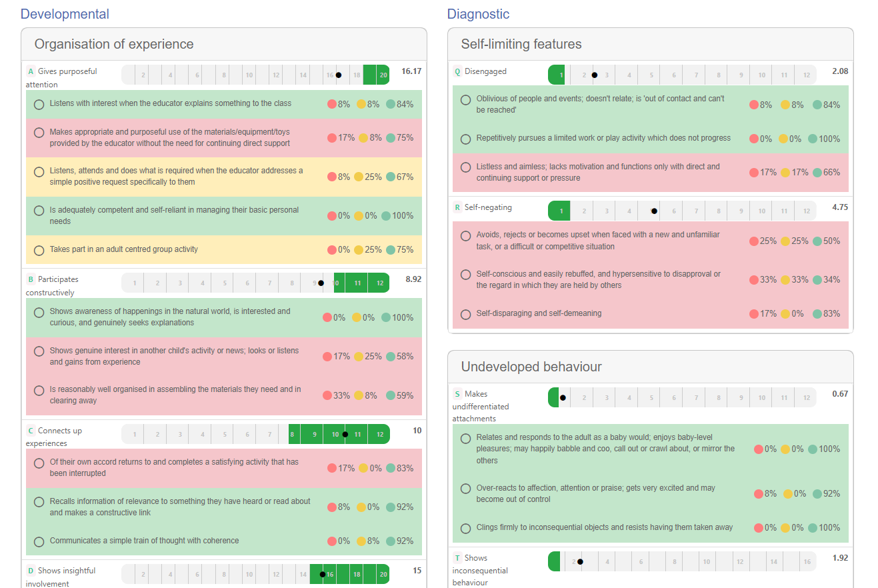Viewport: 878px width, 588px height.
Task: Click the T badge for inconsequential behaviour
Action: (457, 558)
